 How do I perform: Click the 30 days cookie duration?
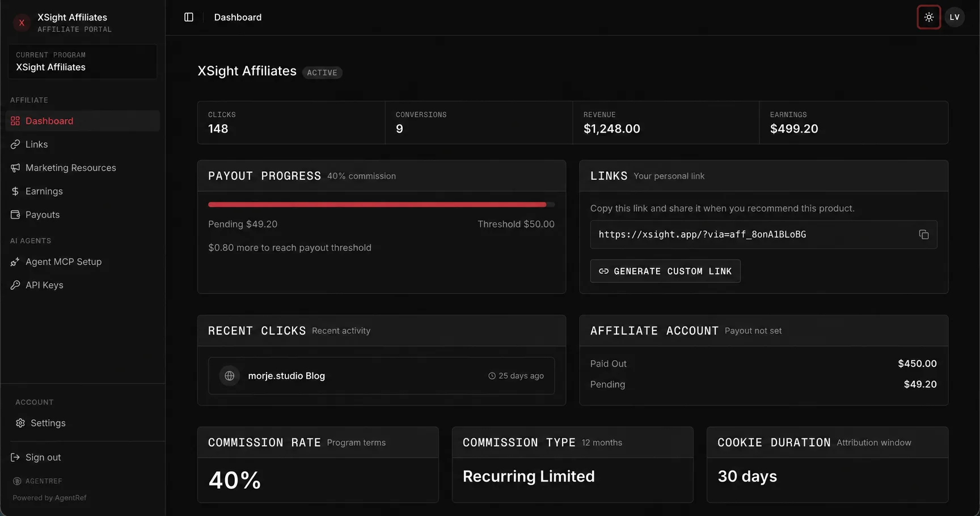click(x=747, y=476)
